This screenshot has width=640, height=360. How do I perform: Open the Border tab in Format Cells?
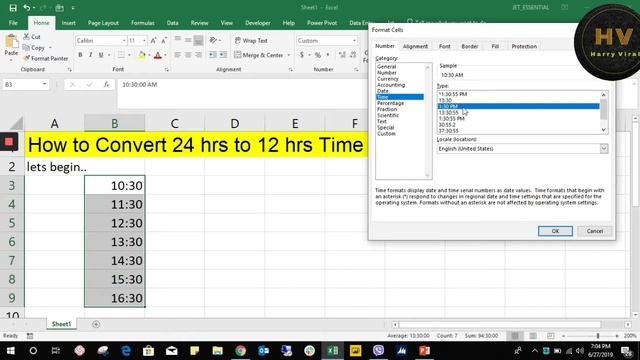[x=470, y=47]
